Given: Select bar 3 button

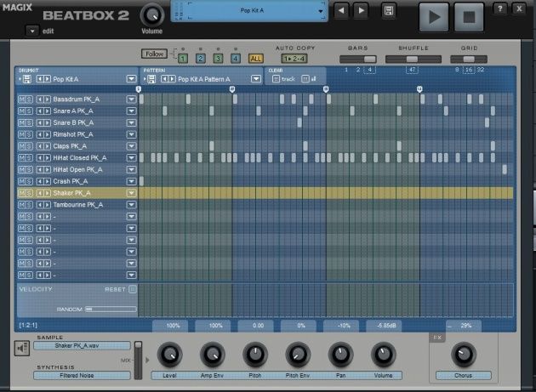Looking at the screenshot, I should [218, 59].
